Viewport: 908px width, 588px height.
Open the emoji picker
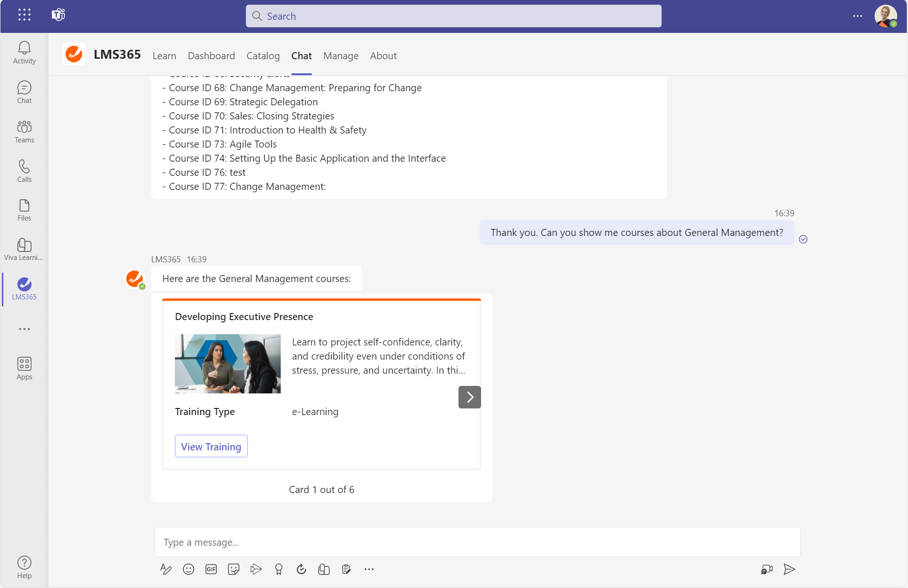pyautogui.click(x=189, y=569)
